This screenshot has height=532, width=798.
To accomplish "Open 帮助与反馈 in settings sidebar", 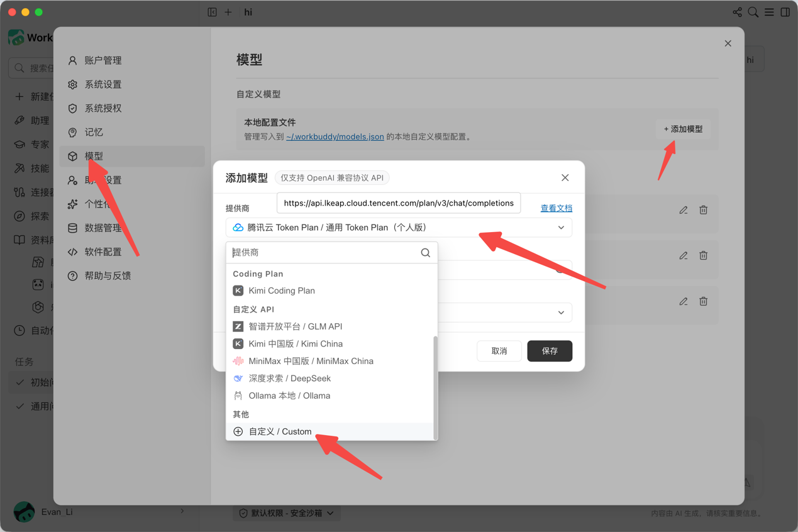I will tap(132, 275).
